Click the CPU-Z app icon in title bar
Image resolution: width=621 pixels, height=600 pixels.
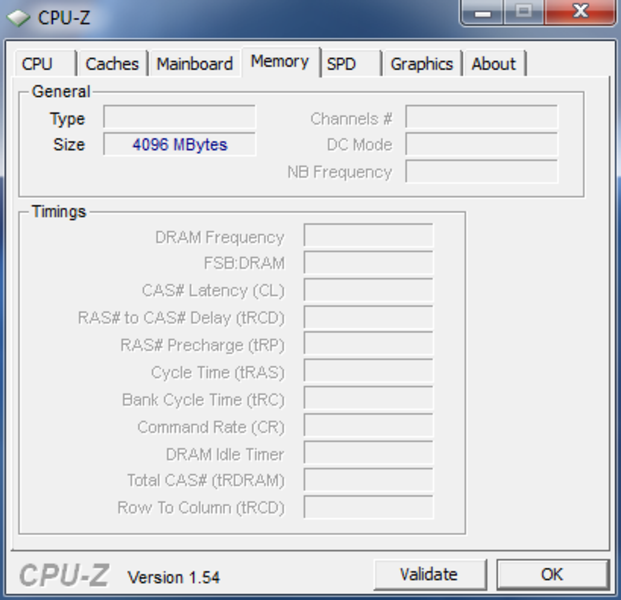18,18
